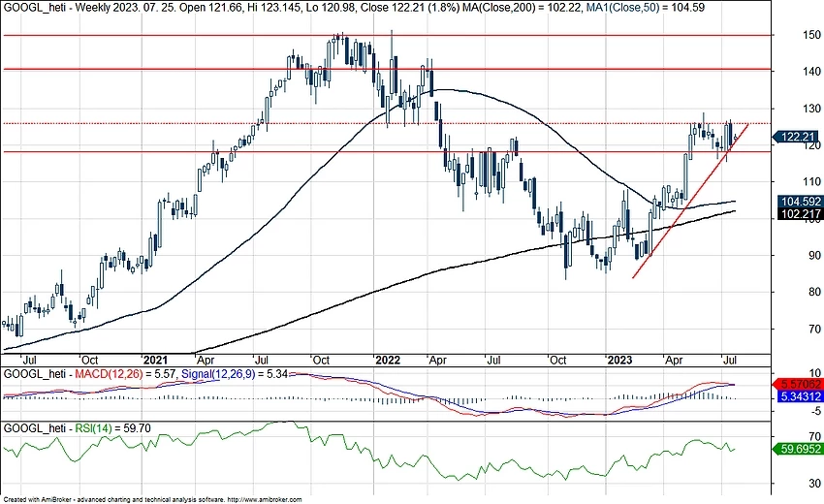Click the Signal(12,26,9) = 5.34 pane label

[x=234, y=374]
